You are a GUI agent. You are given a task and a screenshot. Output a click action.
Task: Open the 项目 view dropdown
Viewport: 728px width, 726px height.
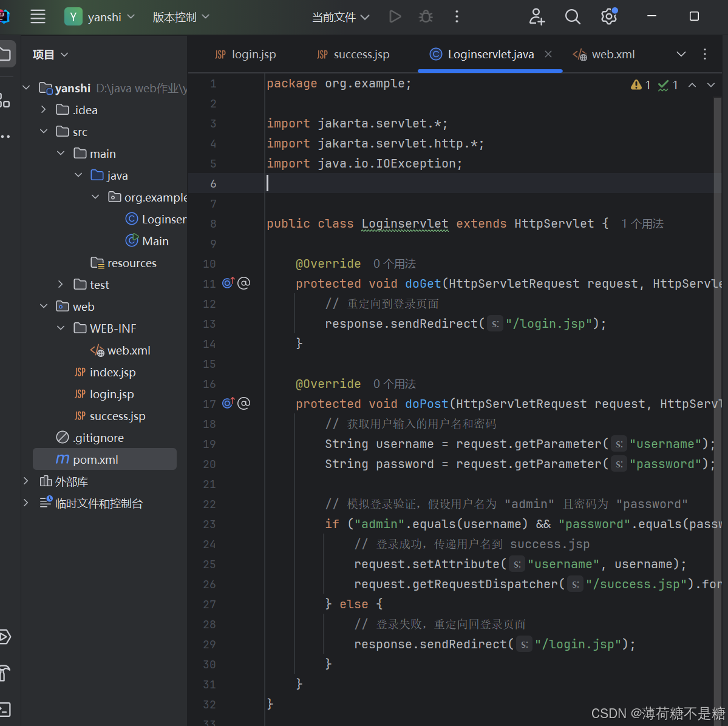tap(50, 55)
